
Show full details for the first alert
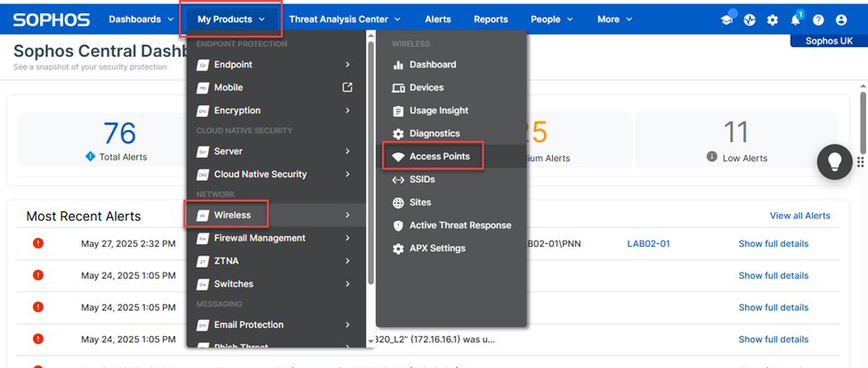coord(773,243)
